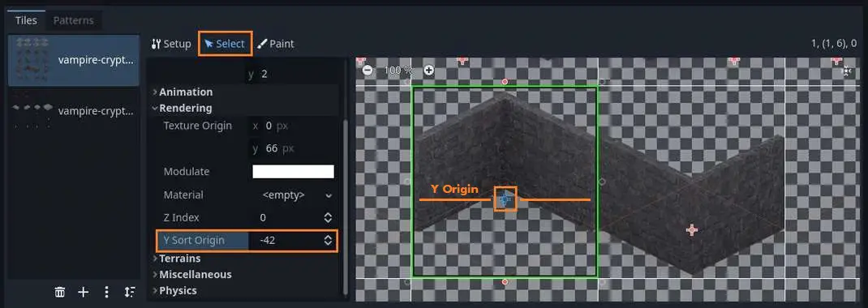Image resolution: width=868 pixels, height=308 pixels.
Task: Switch to Paint mode
Action: (276, 44)
